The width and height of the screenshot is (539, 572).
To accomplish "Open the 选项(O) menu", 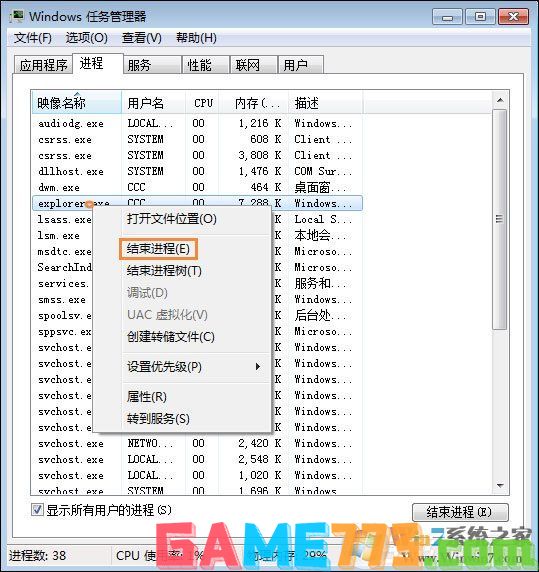I will pyautogui.click(x=86, y=38).
